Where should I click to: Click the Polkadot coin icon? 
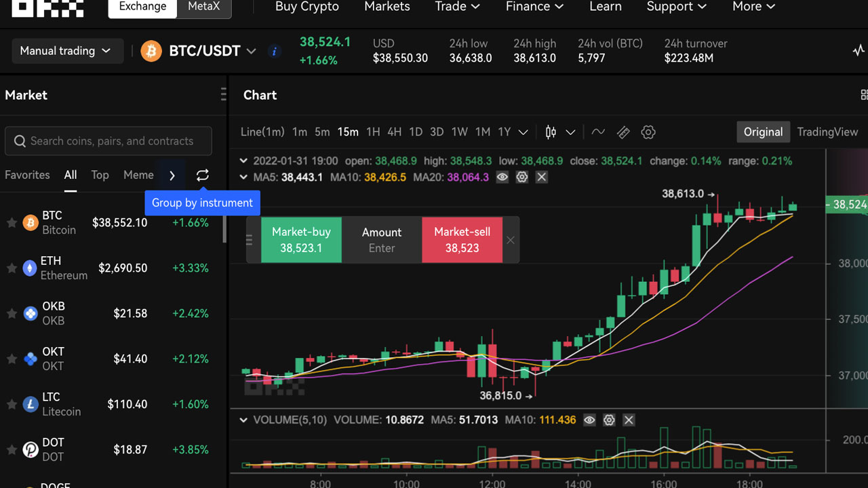[30, 449]
